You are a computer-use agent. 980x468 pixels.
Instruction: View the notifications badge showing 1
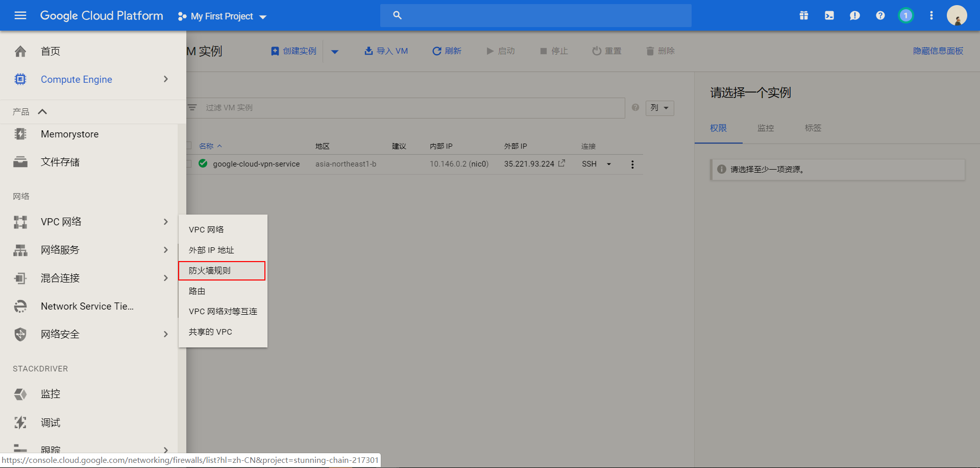pyautogui.click(x=906, y=15)
